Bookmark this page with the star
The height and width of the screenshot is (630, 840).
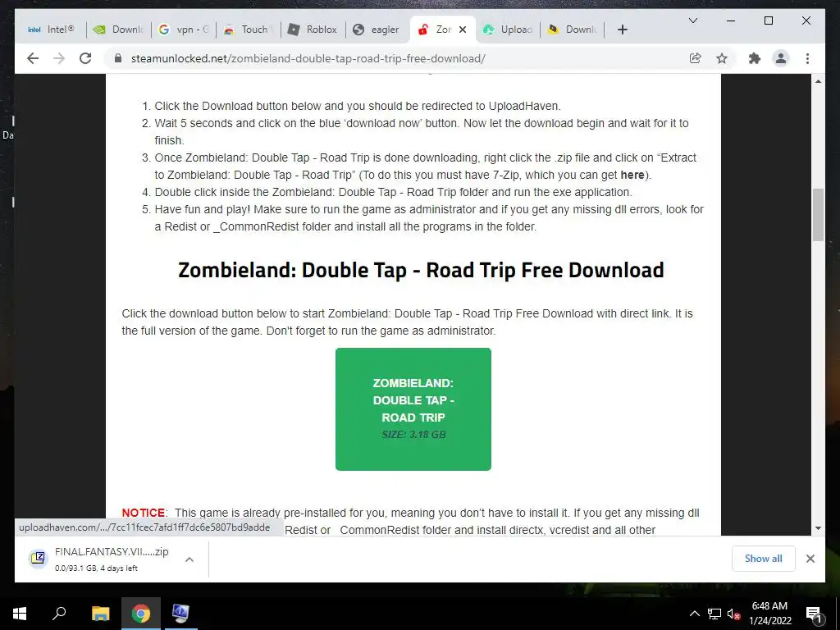tap(722, 58)
